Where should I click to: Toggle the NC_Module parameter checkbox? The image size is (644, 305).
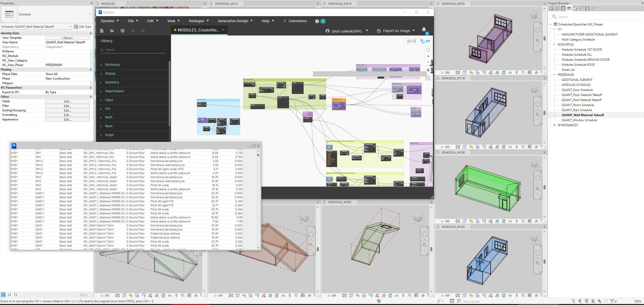coord(91,56)
